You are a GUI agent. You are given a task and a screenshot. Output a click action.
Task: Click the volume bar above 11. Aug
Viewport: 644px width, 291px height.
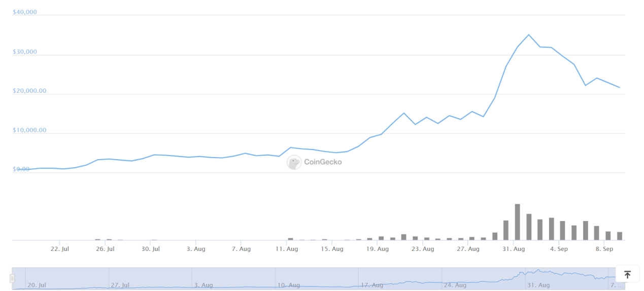coord(290,239)
